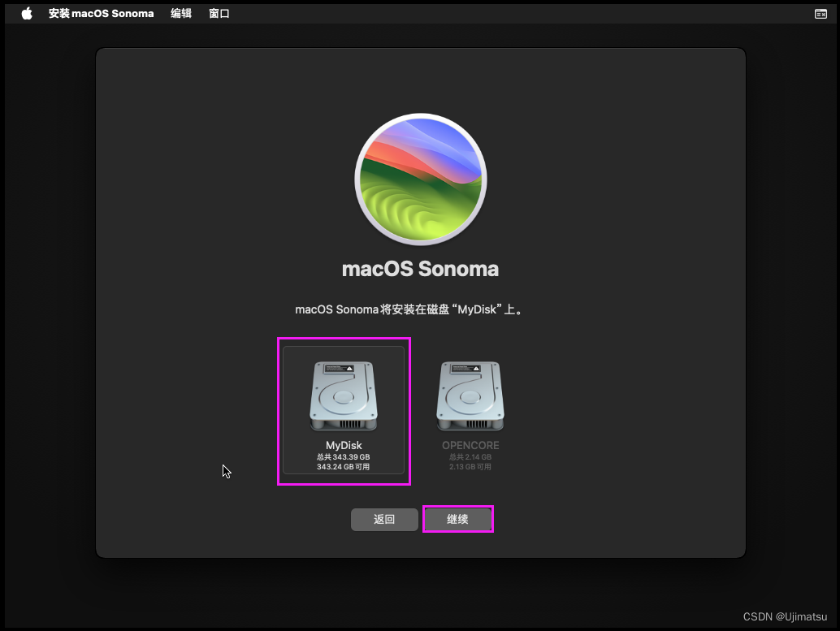Viewport: 840px width, 631px height.
Task: Click the input source icon in menu bar
Action: point(821,14)
